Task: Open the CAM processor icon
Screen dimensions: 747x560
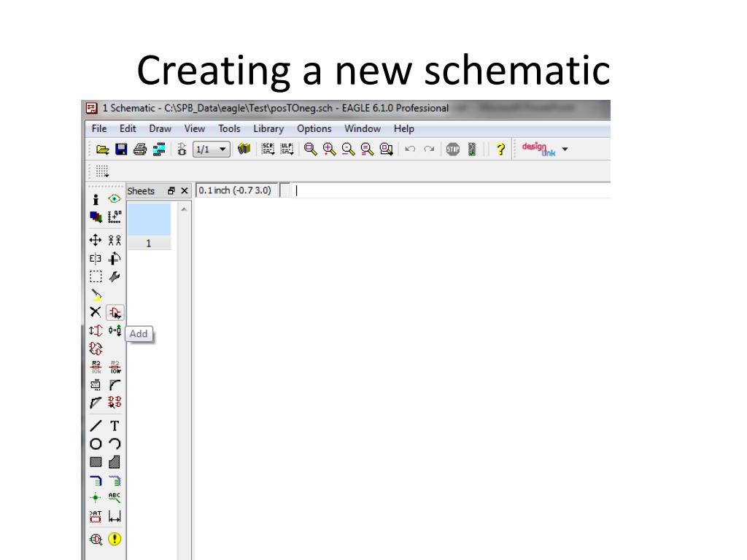Action: (x=159, y=149)
